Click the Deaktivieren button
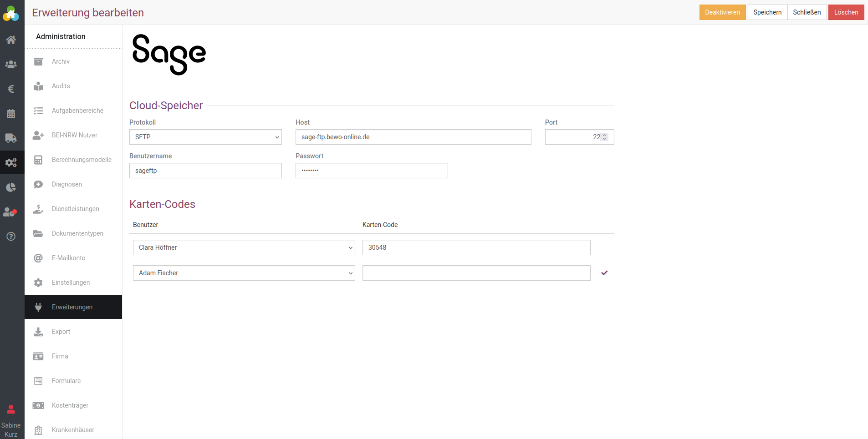 tap(722, 12)
